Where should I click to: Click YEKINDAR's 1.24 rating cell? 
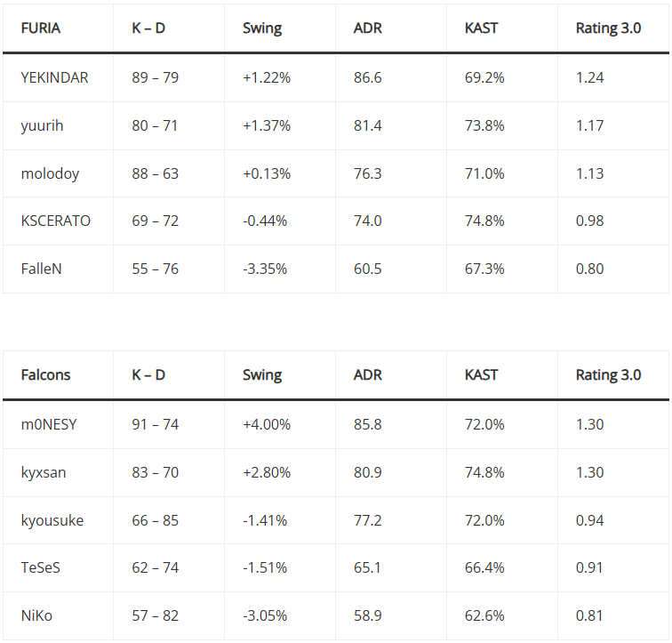pos(589,77)
